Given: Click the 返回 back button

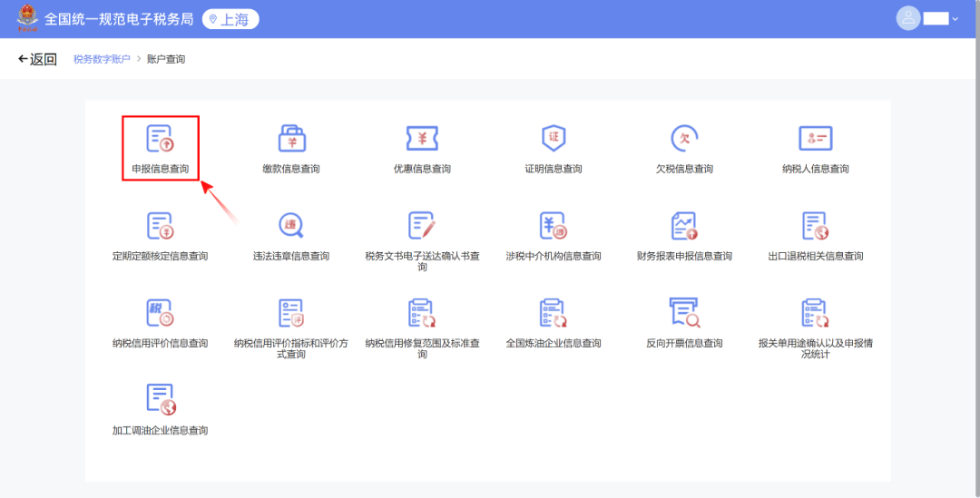Looking at the screenshot, I should pos(38,59).
